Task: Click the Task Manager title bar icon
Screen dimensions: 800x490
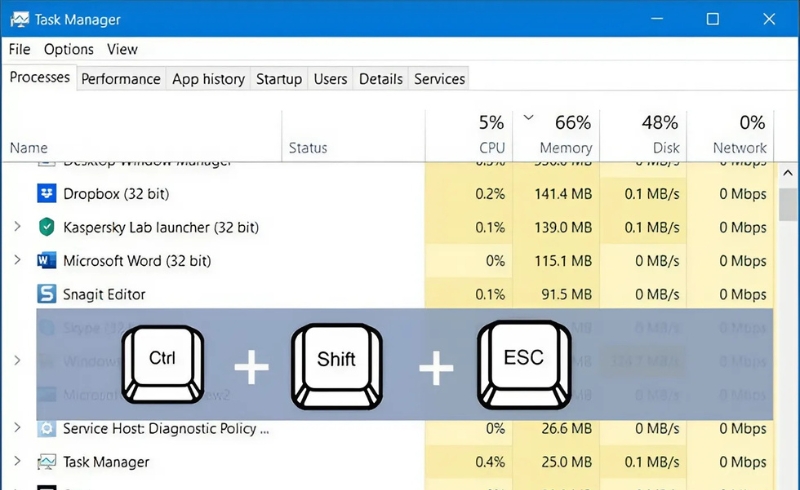Action: pos(19,20)
